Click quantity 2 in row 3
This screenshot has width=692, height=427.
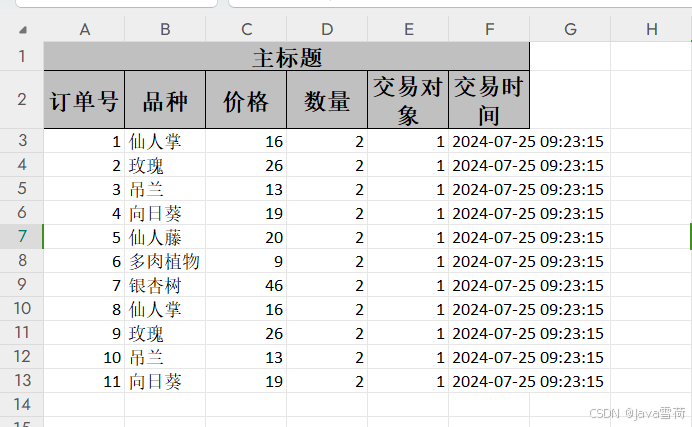tap(327, 141)
